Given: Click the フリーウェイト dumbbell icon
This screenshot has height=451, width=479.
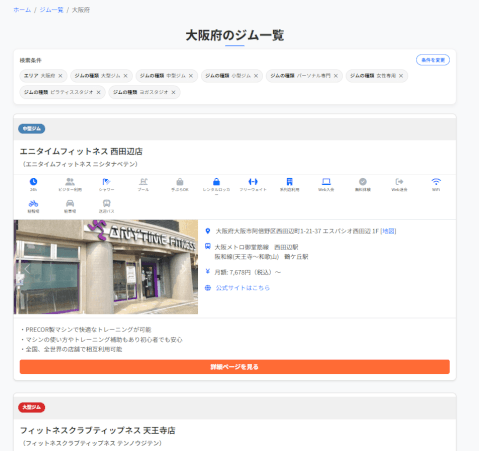Looking at the screenshot, I should 253,182.
